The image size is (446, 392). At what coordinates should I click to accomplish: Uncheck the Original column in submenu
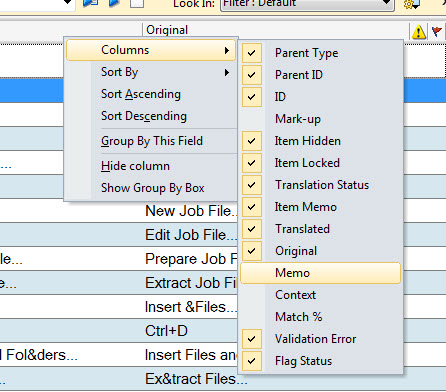tap(320, 251)
